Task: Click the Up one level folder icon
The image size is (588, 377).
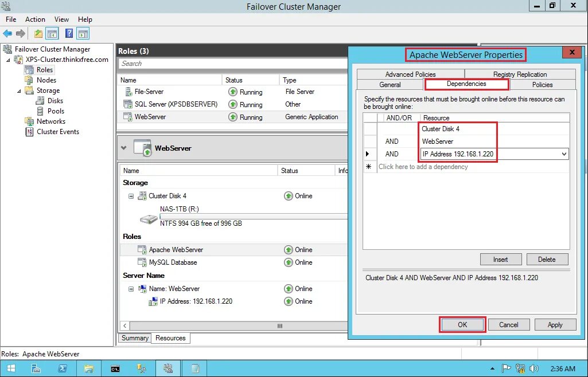Action: pyautogui.click(x=38, y=34)
